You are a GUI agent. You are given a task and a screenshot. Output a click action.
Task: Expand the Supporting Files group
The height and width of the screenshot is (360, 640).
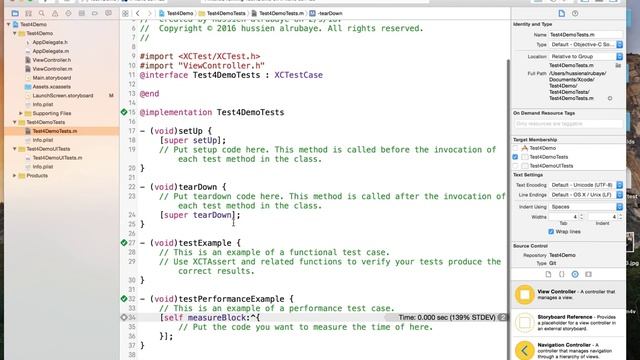click(x=21, y=113)
